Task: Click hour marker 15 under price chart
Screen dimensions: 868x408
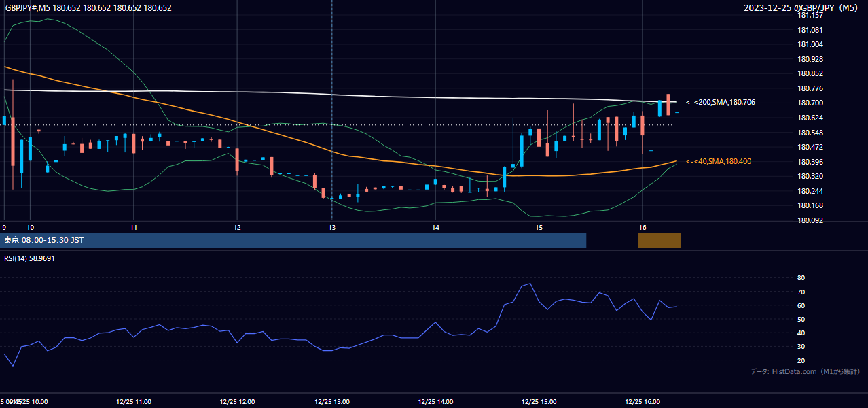Action: (x=539, y=227)
